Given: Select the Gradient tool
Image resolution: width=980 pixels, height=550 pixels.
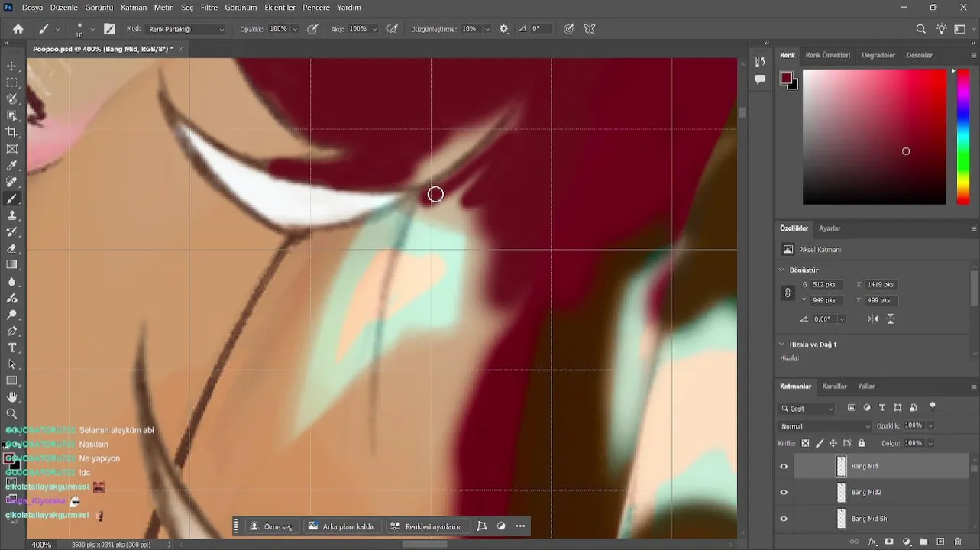Looking at the screenshot, I should pyautogui.click(x=11, y=265).
